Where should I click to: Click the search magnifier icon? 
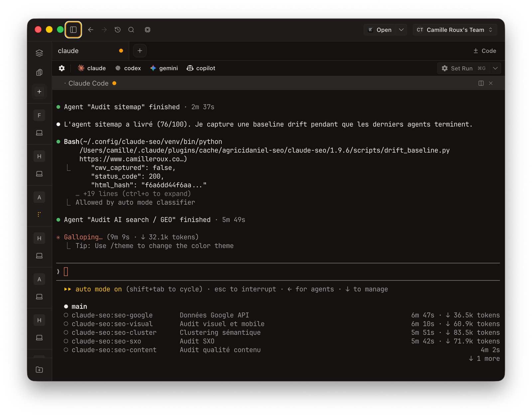131,30
